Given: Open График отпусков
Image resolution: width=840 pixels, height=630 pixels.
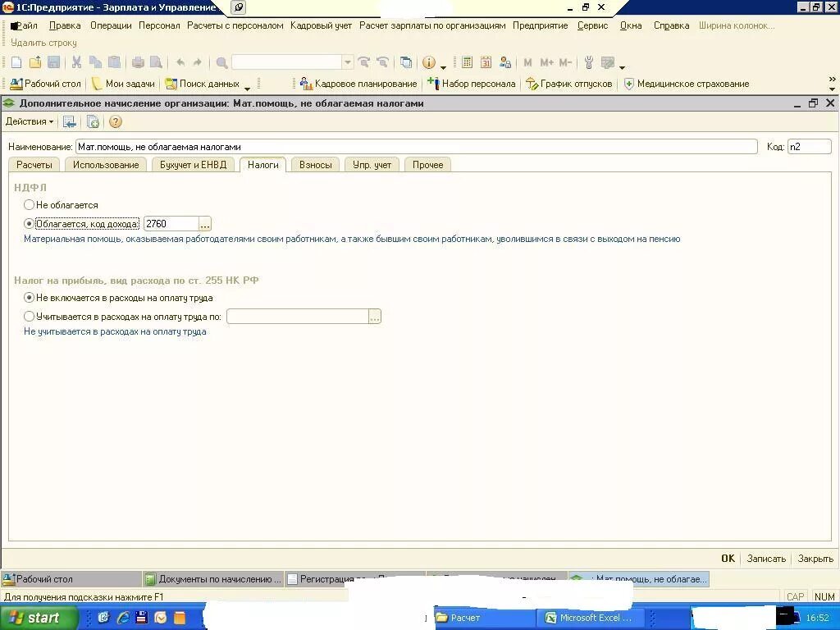Looking at the screenshot, I should pos(569,84).
